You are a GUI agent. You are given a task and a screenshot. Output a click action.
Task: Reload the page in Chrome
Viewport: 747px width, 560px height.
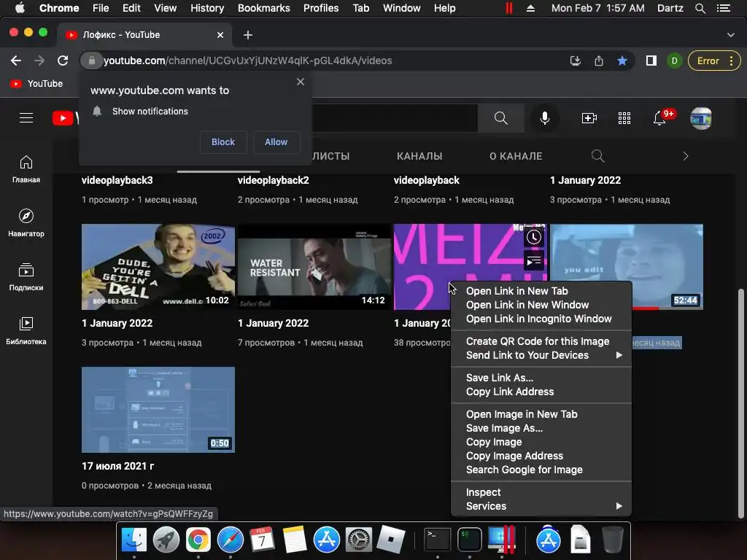(x=63, y=61)
